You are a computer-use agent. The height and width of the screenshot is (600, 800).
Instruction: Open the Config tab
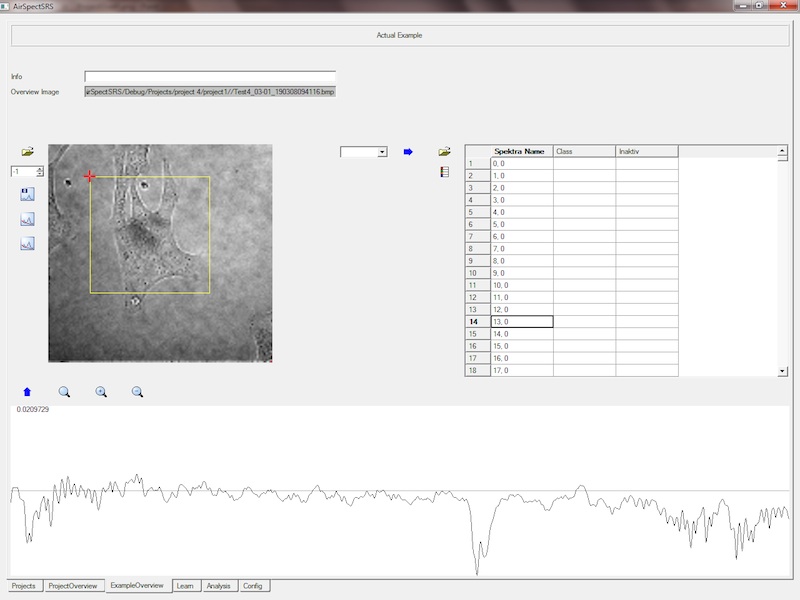(x=253, y=586)
